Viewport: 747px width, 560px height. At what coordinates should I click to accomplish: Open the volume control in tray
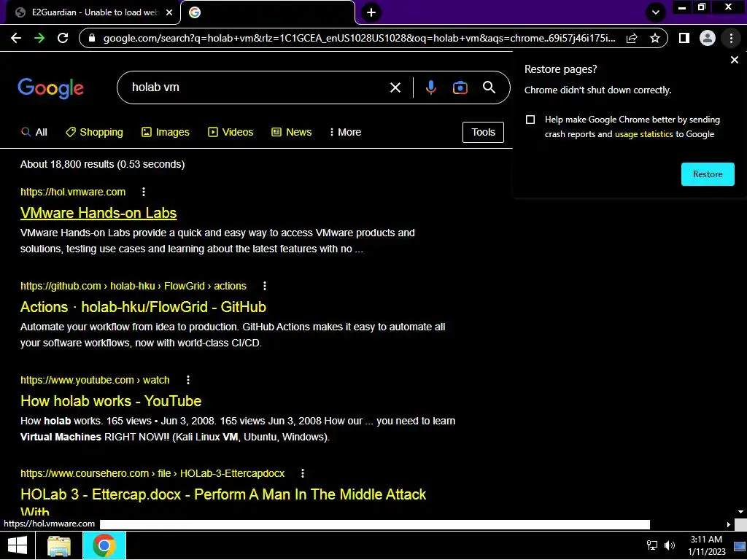click(670, 545)
